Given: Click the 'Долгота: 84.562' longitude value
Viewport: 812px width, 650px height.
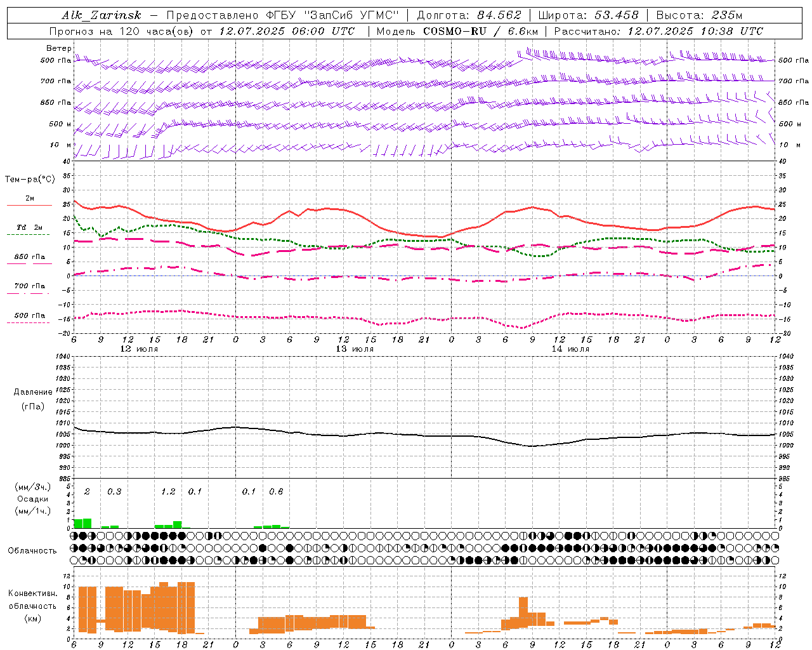Looking at the screenshot, I should tap(469, 15).
